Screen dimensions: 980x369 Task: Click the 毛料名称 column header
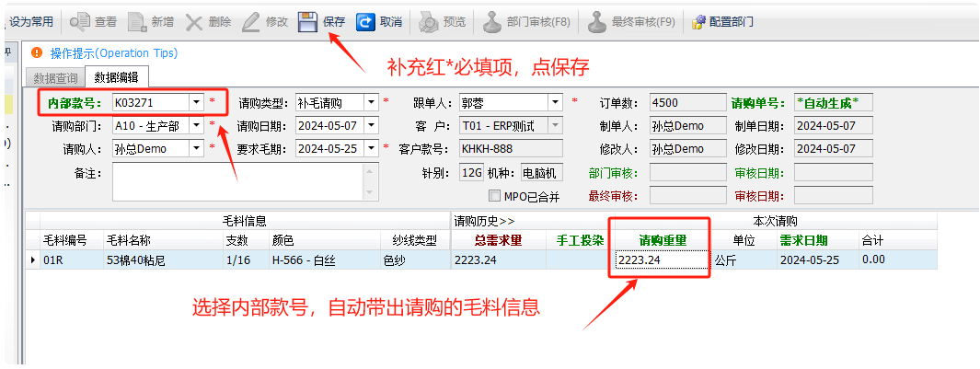coord(164,240)
